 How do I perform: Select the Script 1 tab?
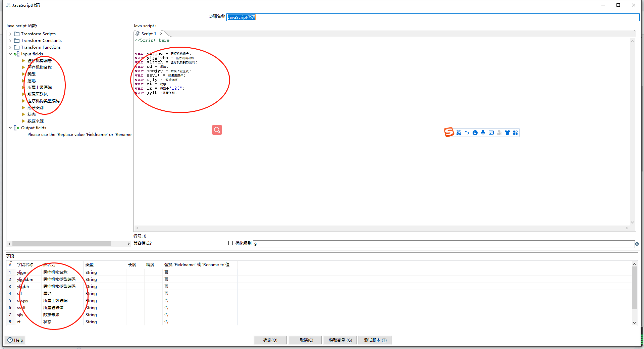[148, 34]
